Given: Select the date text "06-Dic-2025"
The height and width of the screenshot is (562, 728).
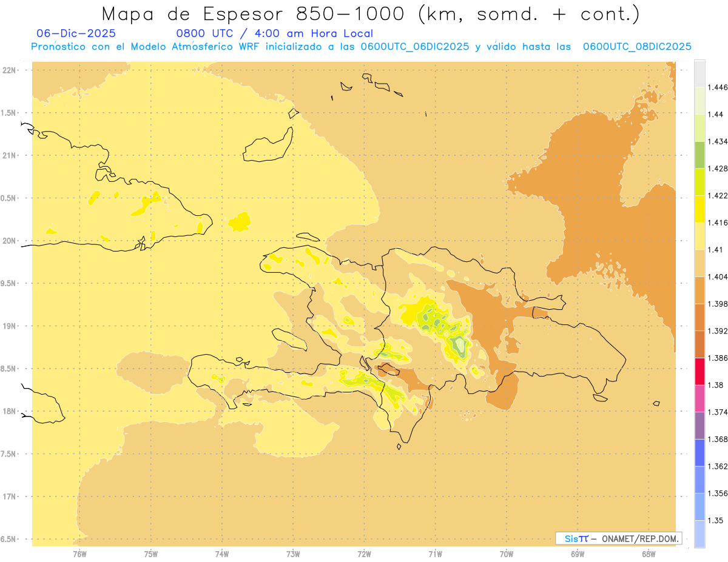Looking at the screenshot, I should pyautogui.click(x=76, y=33).
